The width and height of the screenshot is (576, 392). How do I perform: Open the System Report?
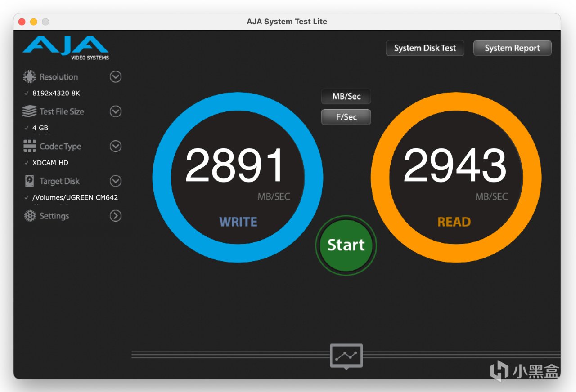pyautogui.click(x=512, y=48)
